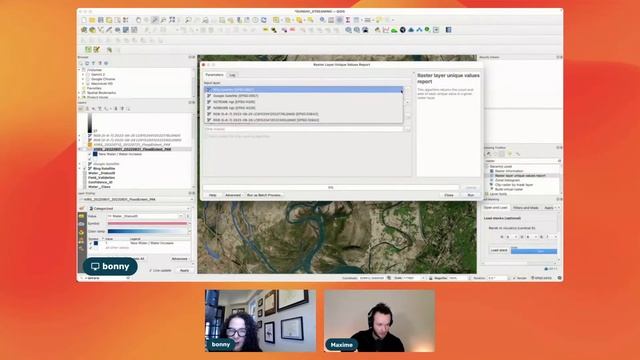
Task: Open a project with the folder icon
Action: [x=92, y=20]
